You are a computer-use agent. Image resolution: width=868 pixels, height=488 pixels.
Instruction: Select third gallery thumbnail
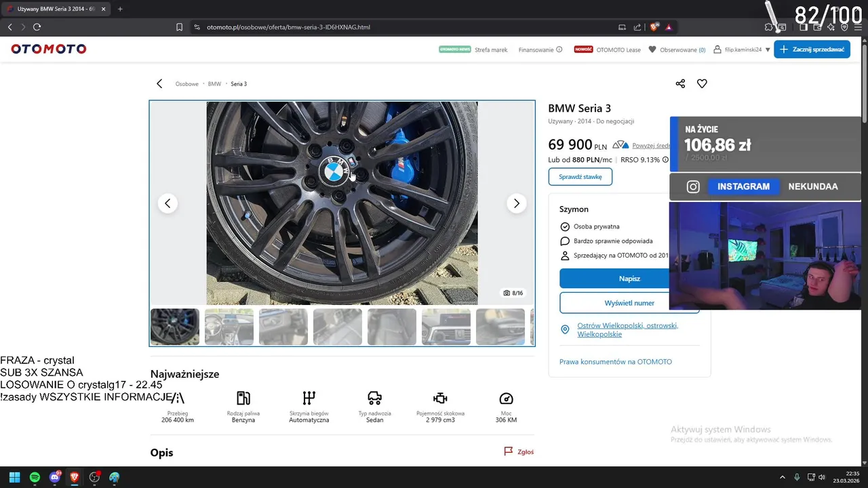283,327
